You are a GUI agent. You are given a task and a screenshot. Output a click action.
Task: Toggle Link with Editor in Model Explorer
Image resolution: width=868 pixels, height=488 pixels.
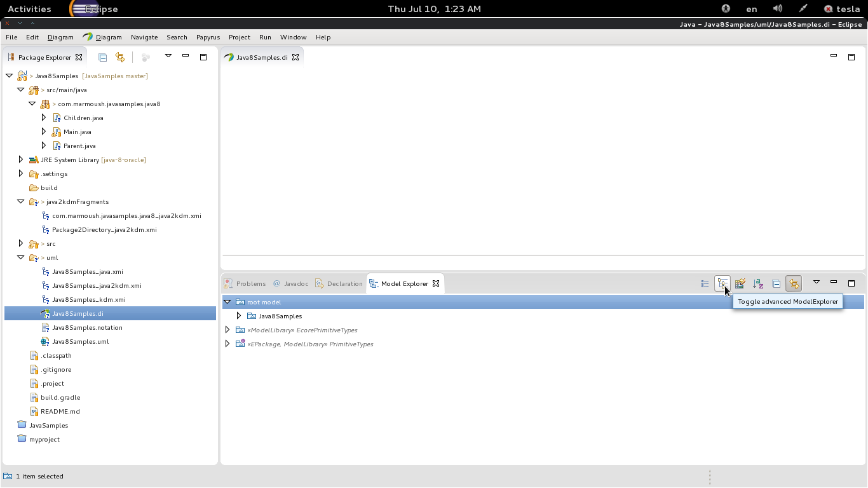coord(794,283)
